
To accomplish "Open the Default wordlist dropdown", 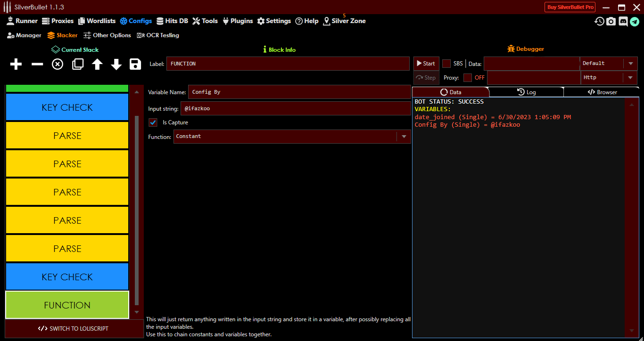I will pos(630,63).
